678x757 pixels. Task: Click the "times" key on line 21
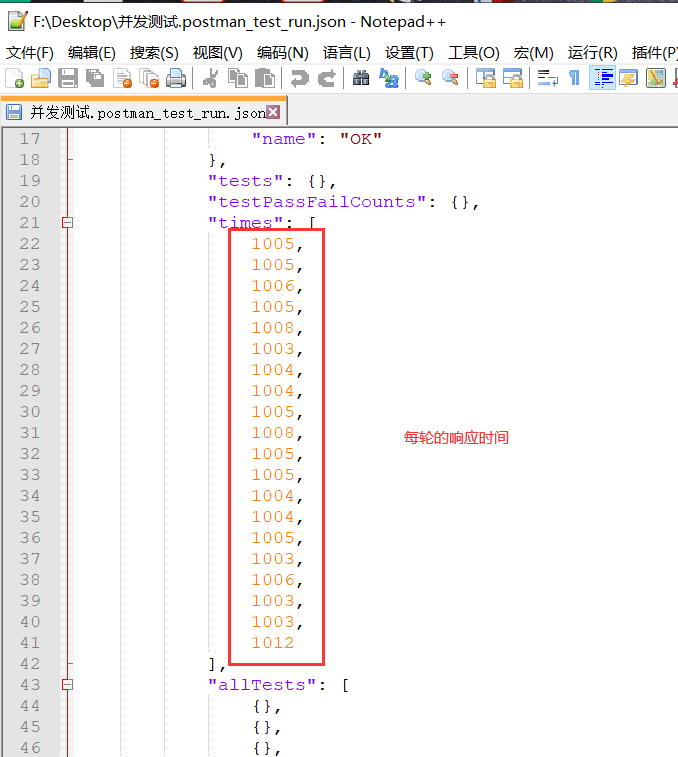(245, 223)
